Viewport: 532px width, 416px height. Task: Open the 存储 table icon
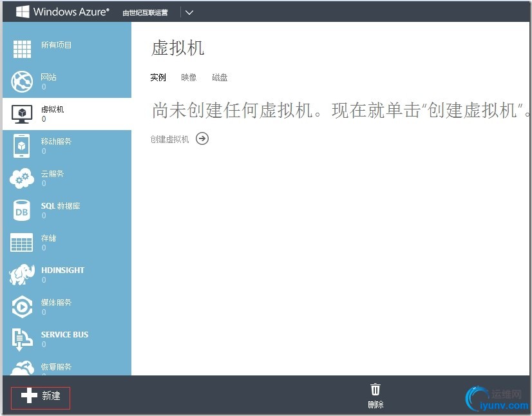(x=22, y=242)
